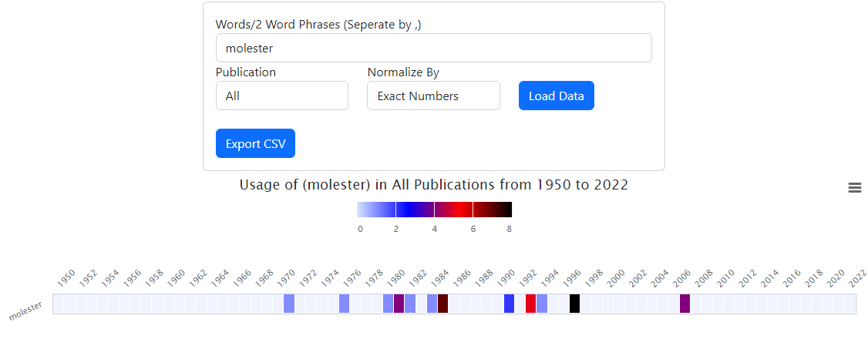The image size is (868, 339).
Task: Click the molester row axis label
Action: tap(26, 310)
